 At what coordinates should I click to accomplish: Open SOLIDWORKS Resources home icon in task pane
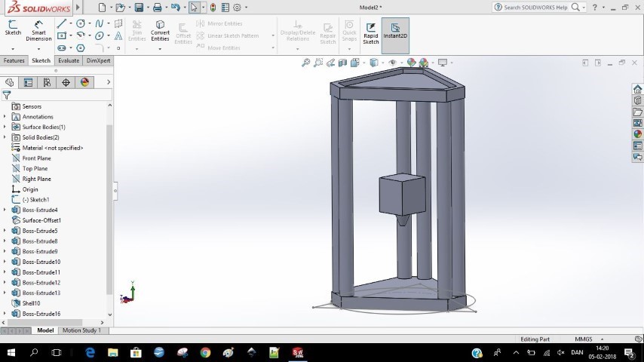click(637, 89)
